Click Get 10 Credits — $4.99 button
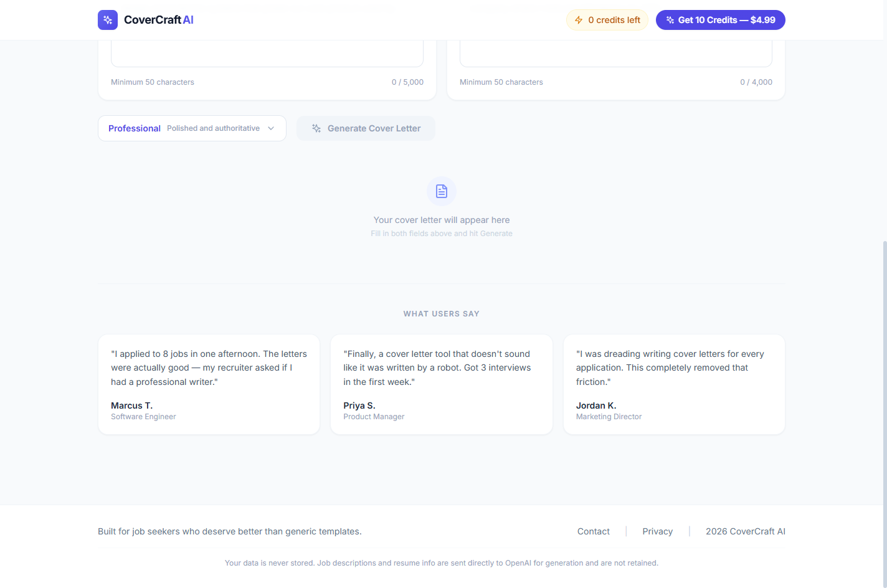The height and width of the screenshot is (588, 887). tap(720, 20)
